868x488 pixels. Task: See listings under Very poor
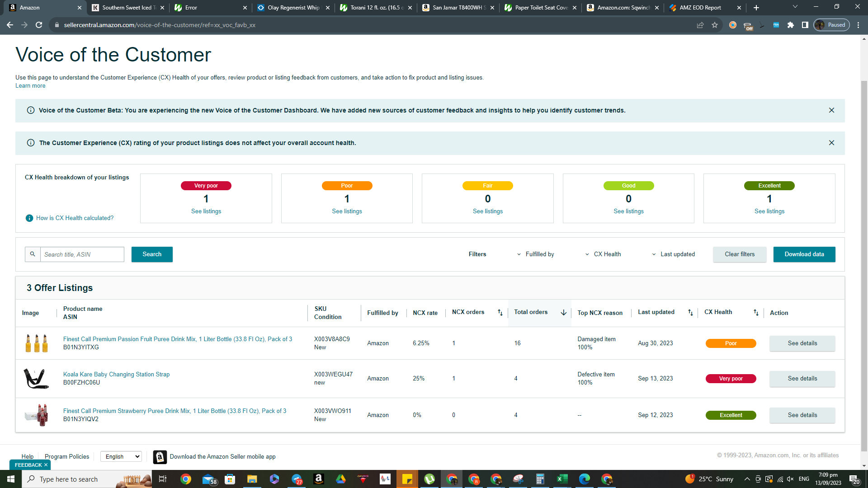[206, 211]
